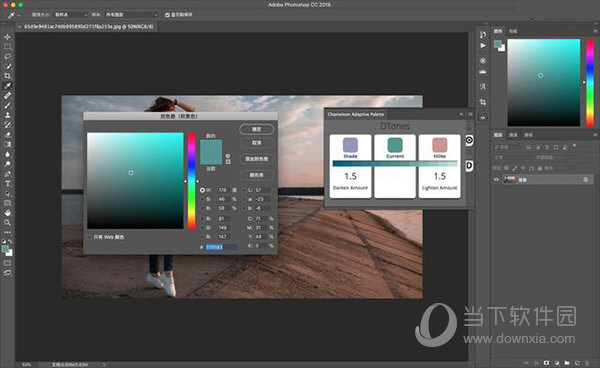Select the Gradient tool
600x368 pixels.
point(7,144)
